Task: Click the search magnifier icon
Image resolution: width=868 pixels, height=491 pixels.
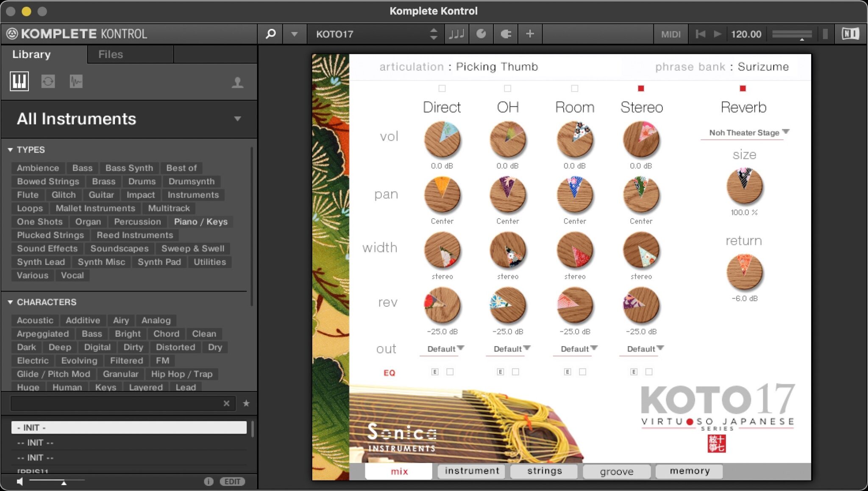Action: coord(270,34)
